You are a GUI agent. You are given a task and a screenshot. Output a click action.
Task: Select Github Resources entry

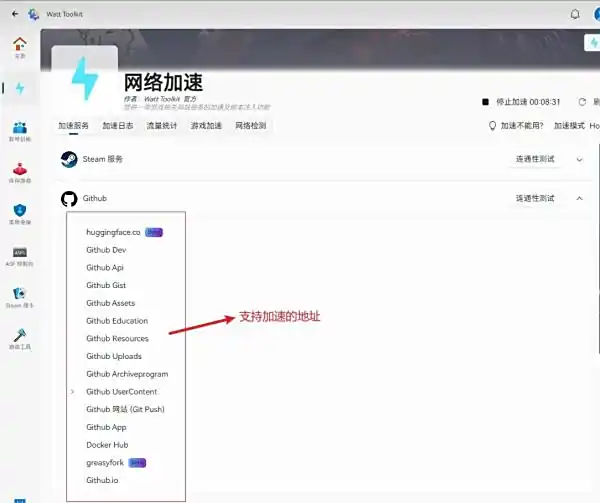[117, 339]
